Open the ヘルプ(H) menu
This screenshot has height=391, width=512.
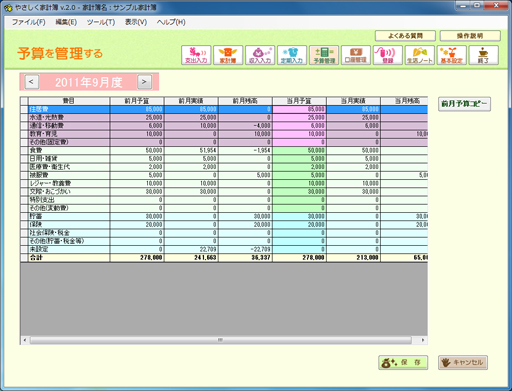pyautogui.click(x=171, y=22)
